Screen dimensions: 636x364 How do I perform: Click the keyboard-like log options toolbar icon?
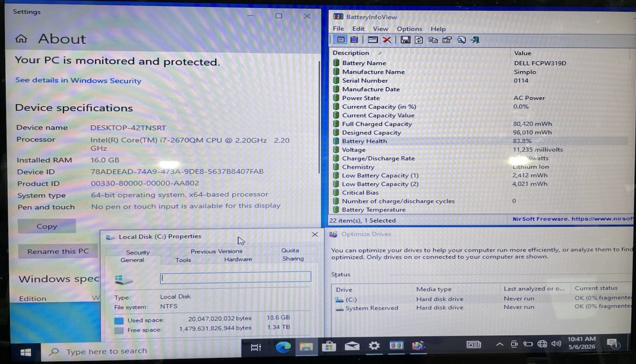coord(373,40)
